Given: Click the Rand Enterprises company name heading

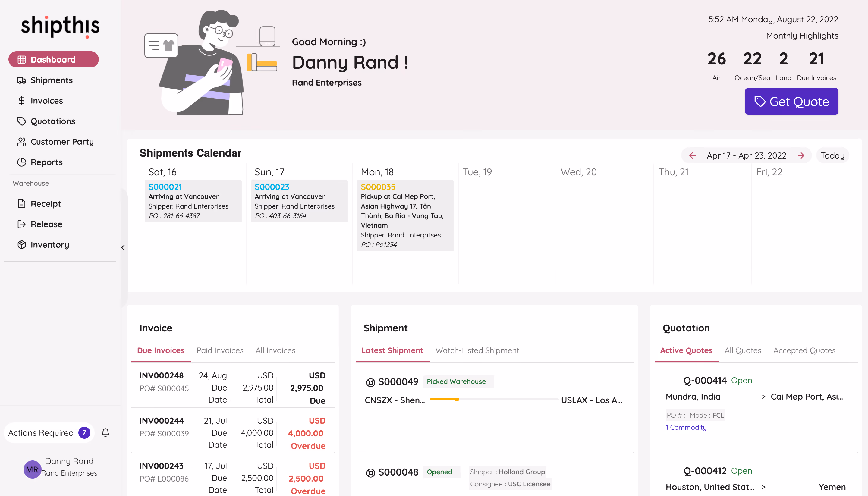Looking at the screenshot, I should 327,83.
